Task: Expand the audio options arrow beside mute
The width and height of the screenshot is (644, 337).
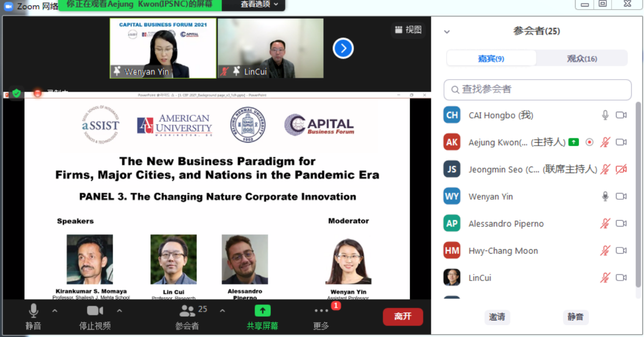Action: [x=55, y=311]
